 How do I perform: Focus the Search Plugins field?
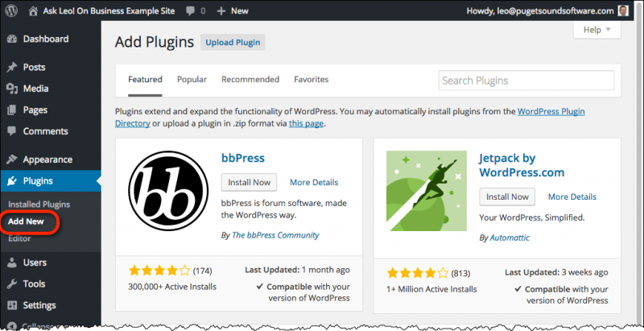[x=526, y=81]
